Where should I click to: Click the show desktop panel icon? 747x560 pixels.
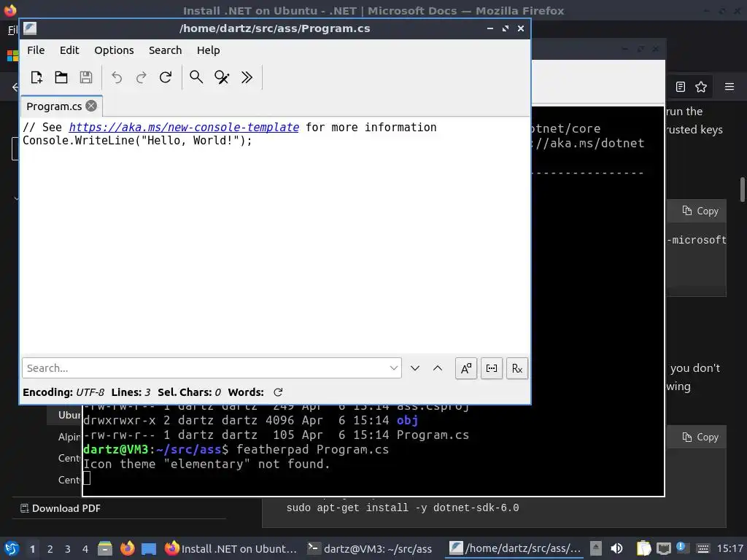click(x=149, y=548)
